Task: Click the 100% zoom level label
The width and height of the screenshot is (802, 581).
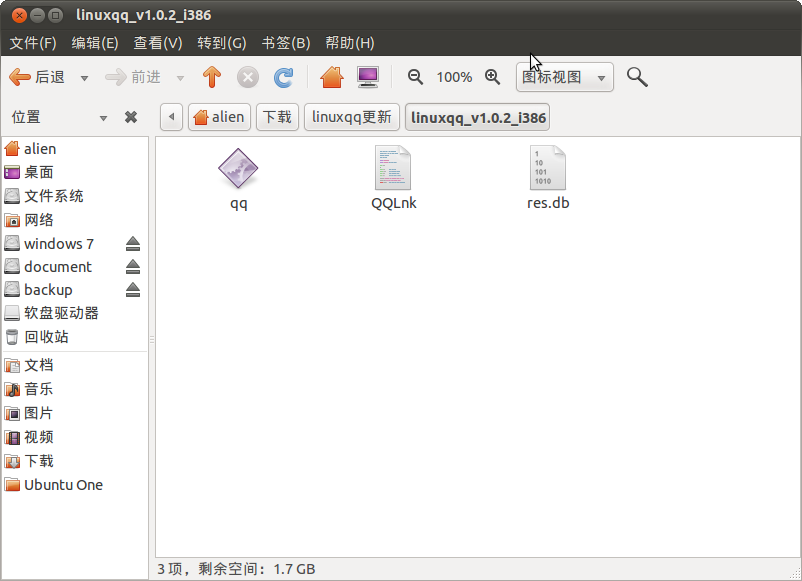Action: [x=454, y=77]
